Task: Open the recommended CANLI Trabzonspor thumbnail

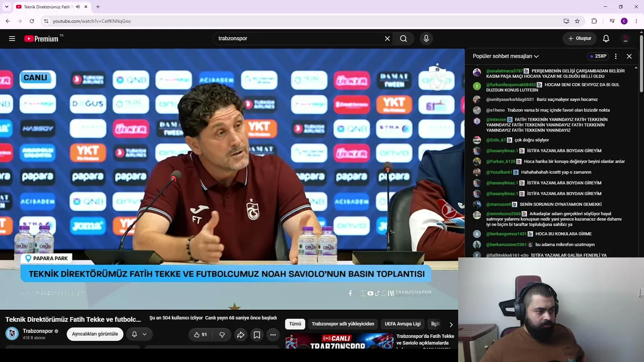Action: (340, 341)
